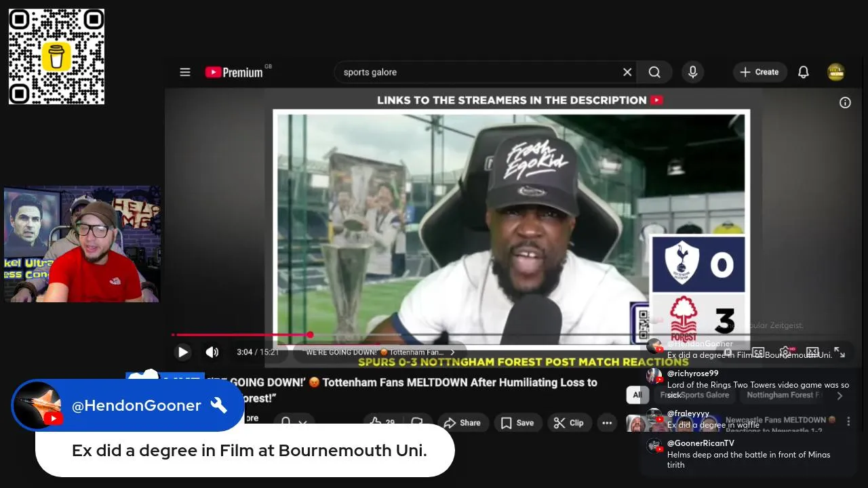Click the streamer webcam overlay

82,244
